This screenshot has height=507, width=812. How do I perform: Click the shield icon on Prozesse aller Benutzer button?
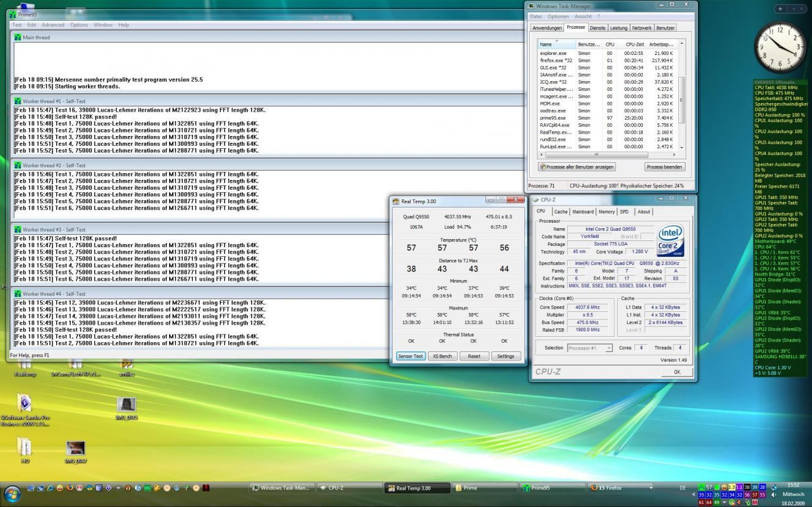(x=543, y=167)
